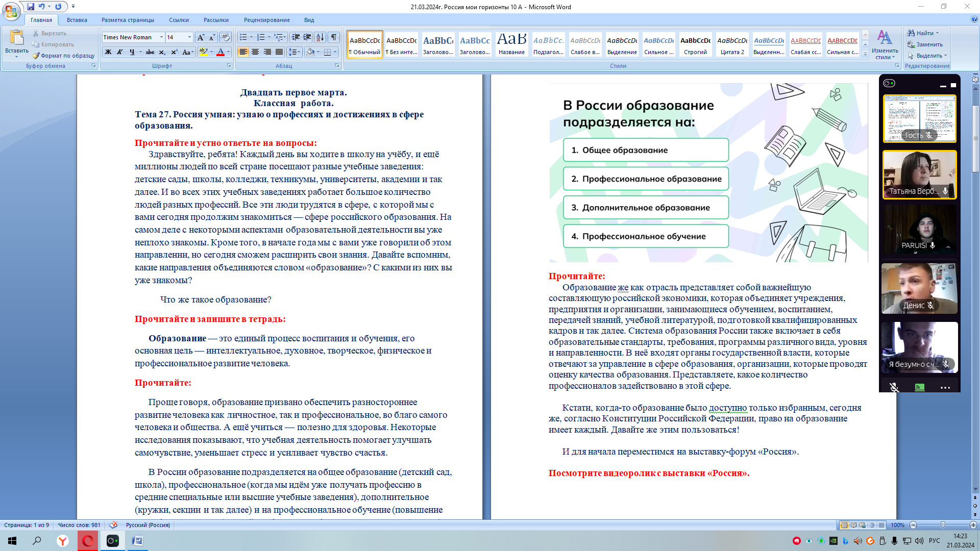Center align text
980x551 pixels.
pyautogui.click(x=255, y=52)
